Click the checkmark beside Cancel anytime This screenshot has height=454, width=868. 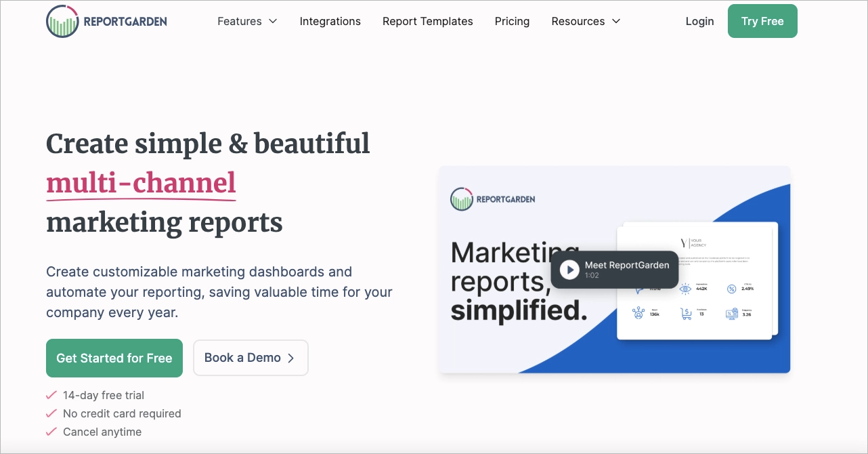click(51, 432)
